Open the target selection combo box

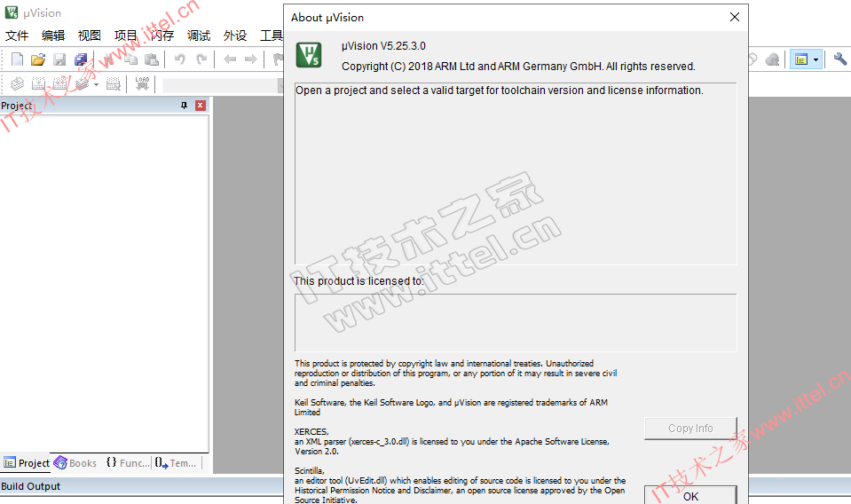pyautogui.click(x=223, y=85)
